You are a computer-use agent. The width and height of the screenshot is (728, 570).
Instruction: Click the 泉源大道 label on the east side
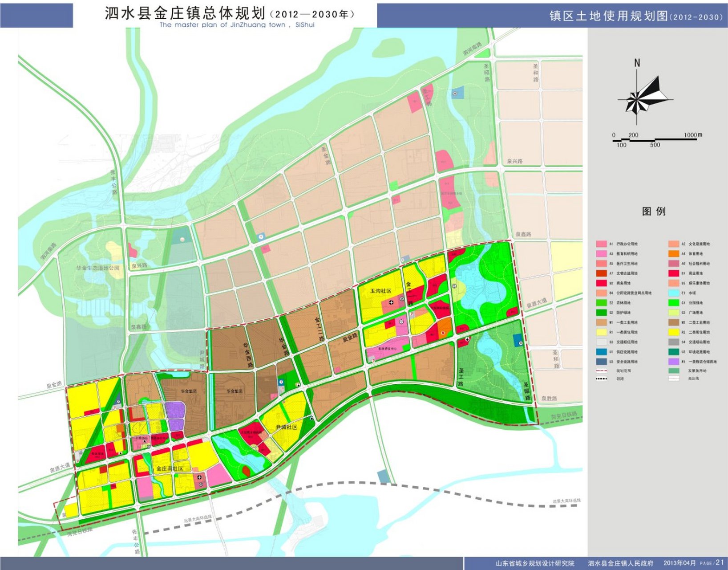pyautogui.click(x=537, y=303)
